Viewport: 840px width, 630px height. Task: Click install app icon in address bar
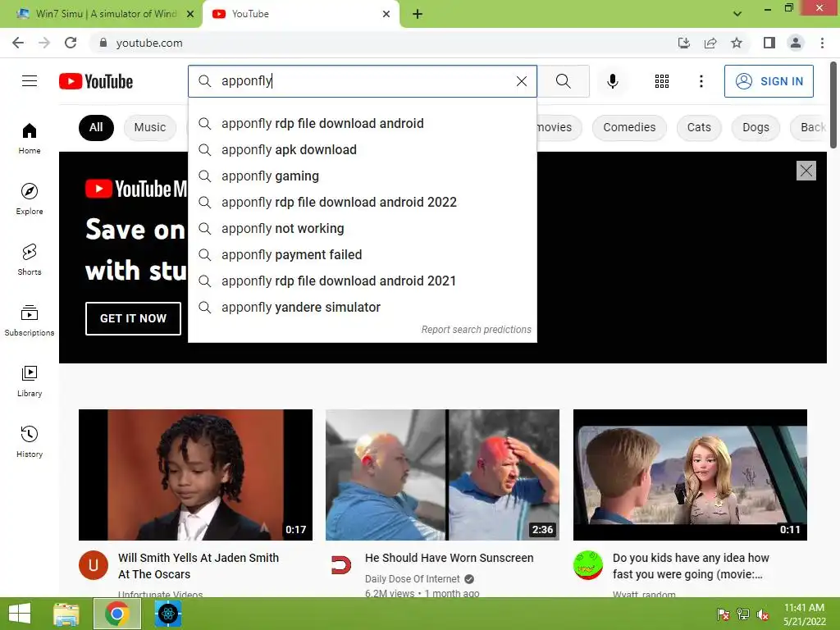tap(683, 43)
